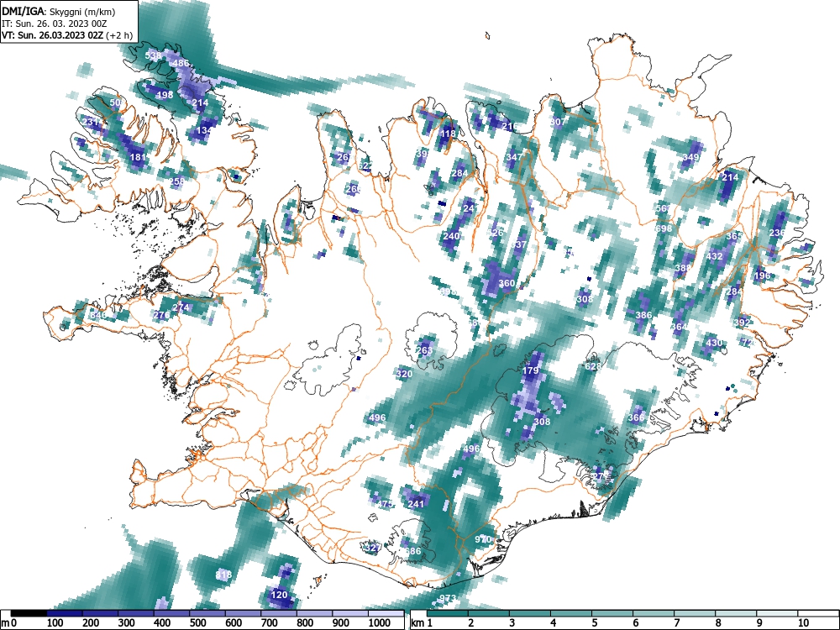Viewport: 840px width, 630px height.
Task: Click the visibility value '364'
Action: pos(679,327)
